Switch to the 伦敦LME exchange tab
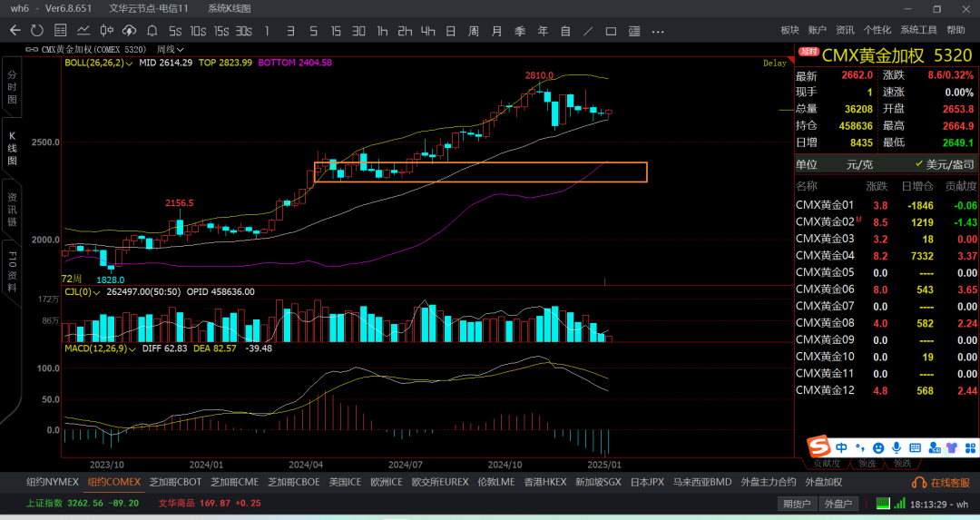 [496, 482]
